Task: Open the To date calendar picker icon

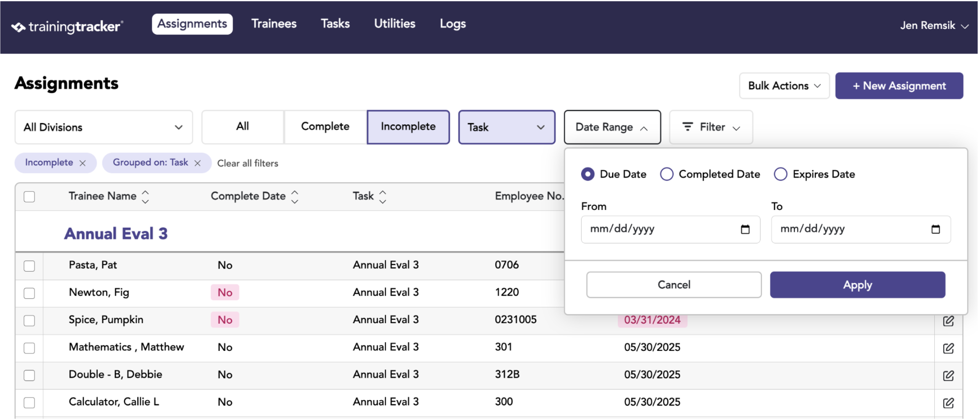Action: [x=936, y=229]
